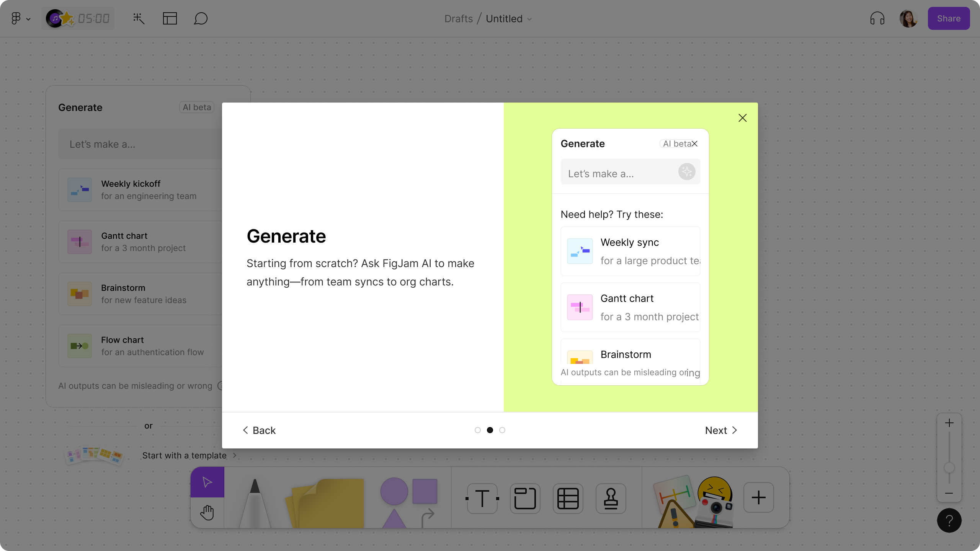The height and width of the screenshot is (551, 980).
Task: Go Back to previous slide
Action: coord(259,430)
